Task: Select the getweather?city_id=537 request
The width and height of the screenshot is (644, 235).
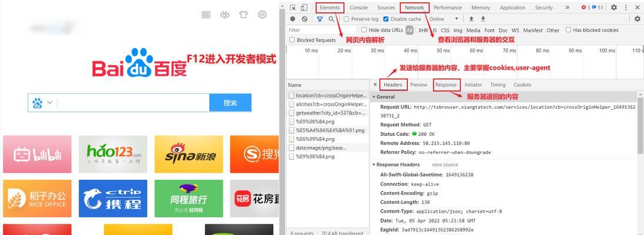Action: [327, 113]
